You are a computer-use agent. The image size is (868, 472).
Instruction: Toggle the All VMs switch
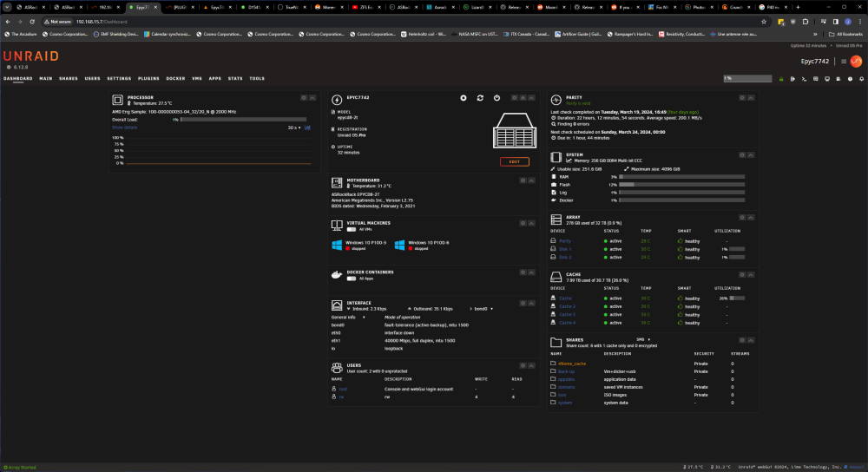point(351,229)
